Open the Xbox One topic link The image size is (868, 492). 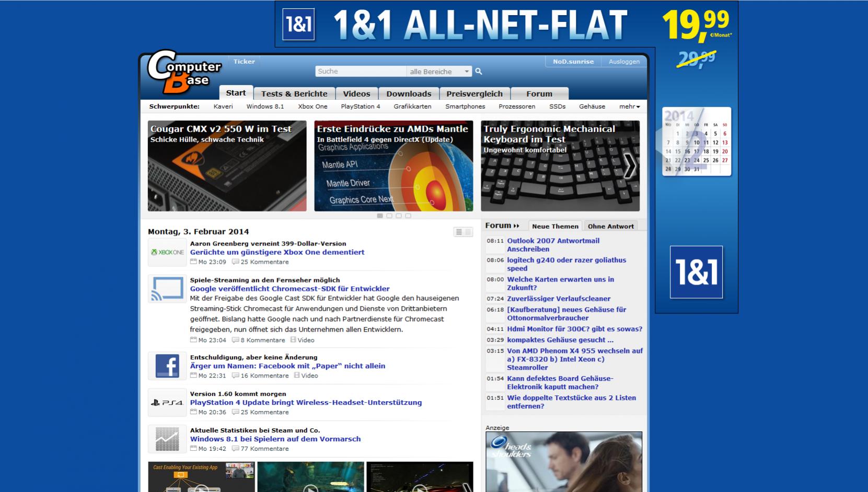[313, 107]
